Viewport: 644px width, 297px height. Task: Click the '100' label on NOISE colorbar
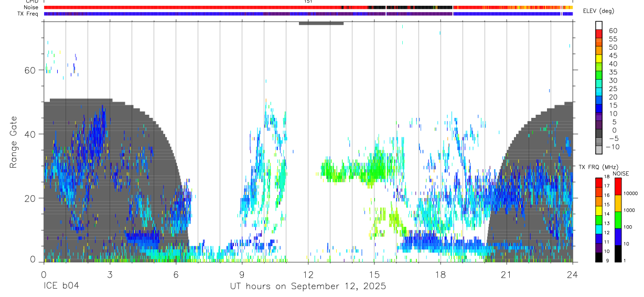click(x=628, y=227)
